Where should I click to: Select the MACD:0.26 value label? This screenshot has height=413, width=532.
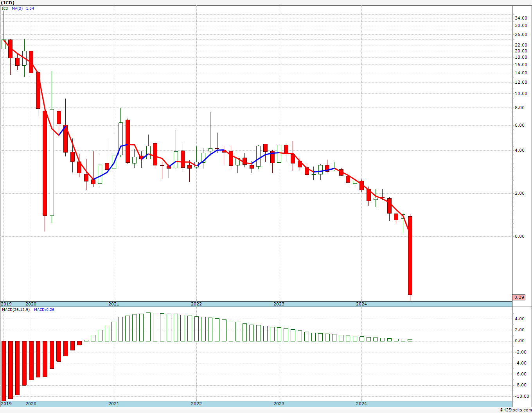tap(44, 310)
